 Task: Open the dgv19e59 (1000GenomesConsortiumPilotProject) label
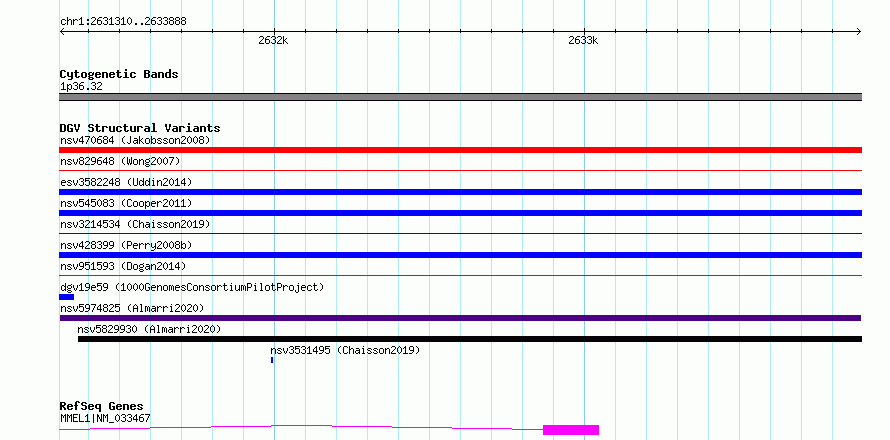click(x=192, y=287)
